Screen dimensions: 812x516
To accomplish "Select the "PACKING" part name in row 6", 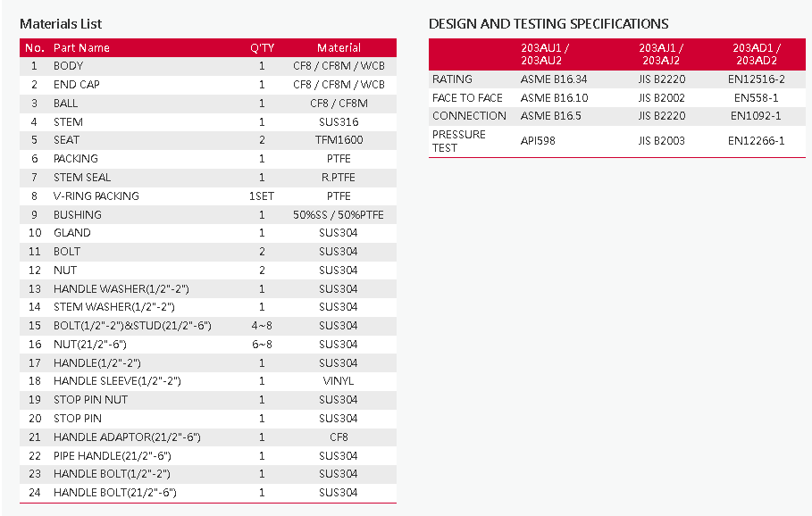I will (x=76, y=159).
